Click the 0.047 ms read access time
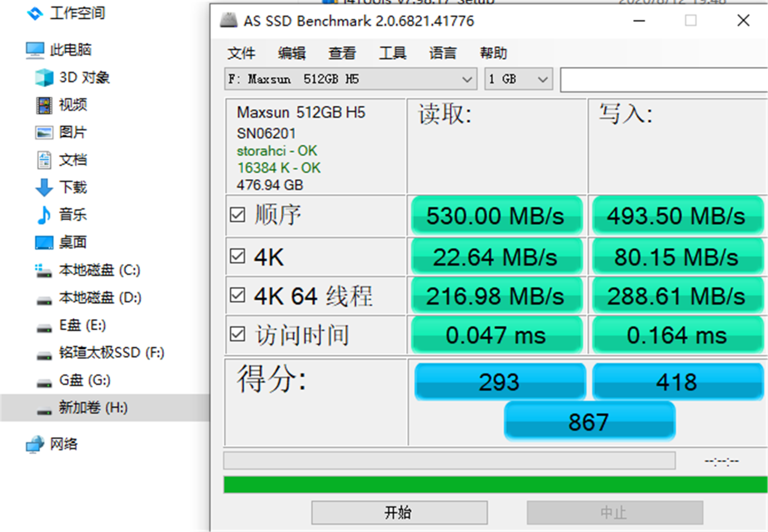This screenshot has width=768, height=532. coord(496,335)
